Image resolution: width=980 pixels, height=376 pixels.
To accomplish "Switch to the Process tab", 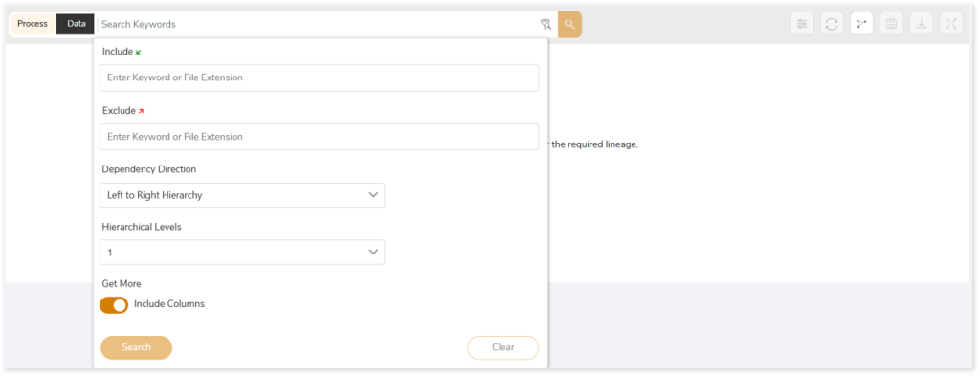I will (x=33, y=24).
